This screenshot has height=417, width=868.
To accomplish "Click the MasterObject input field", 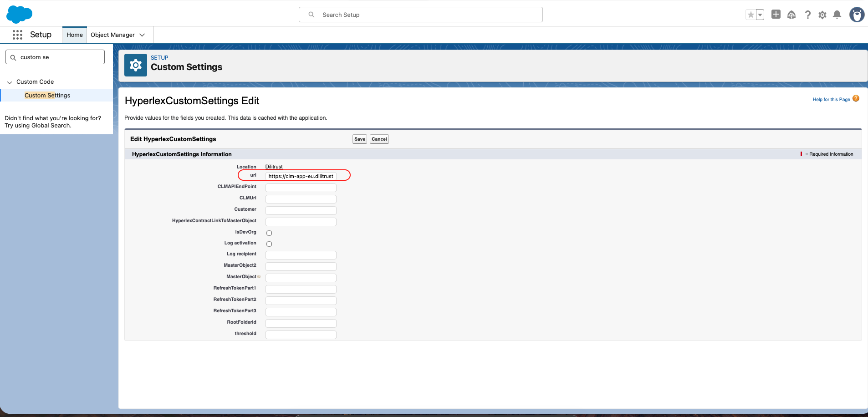I will coord(301,278).
